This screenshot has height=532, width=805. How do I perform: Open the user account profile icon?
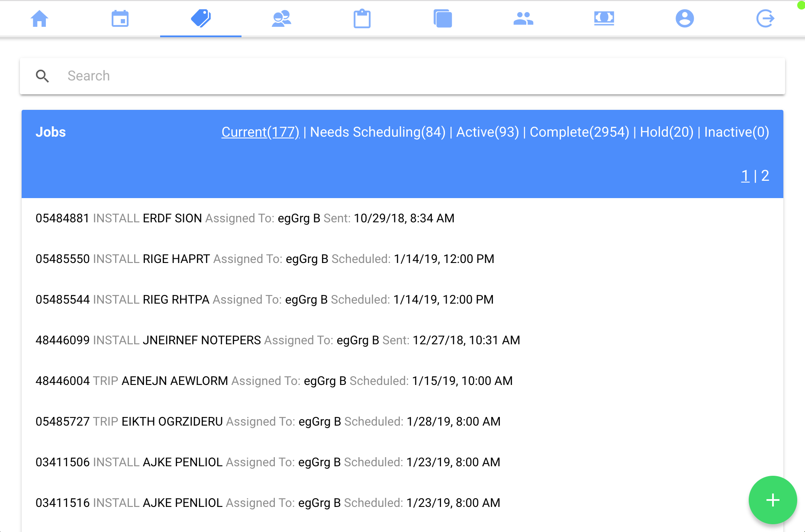click(x=685, y=19)
